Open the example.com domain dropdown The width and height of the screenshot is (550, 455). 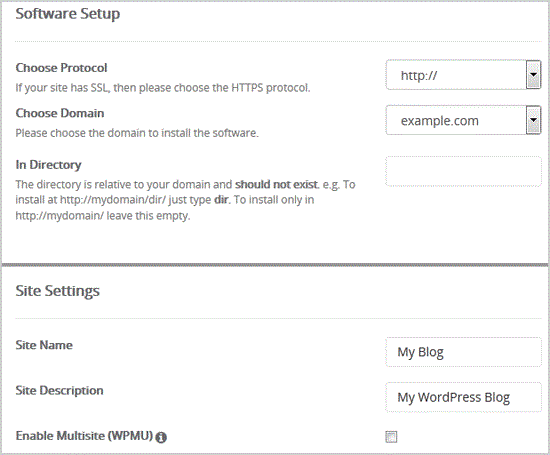click(463, 120)
